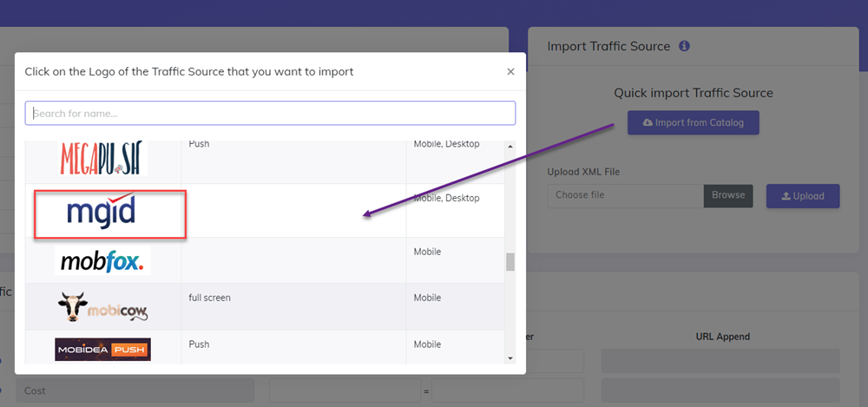The image size is (868, 407).
Task: Select the Mobicow logo
Action: pos(102,307)
